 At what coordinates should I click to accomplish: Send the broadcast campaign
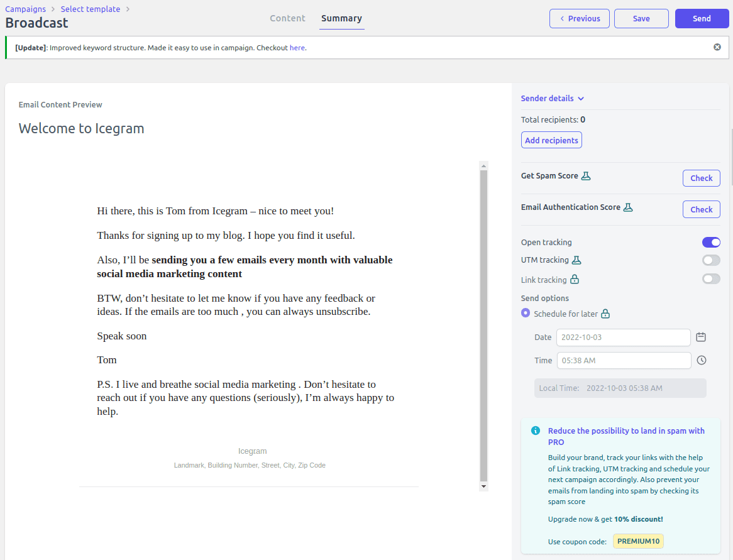click(x=702, y=19)
